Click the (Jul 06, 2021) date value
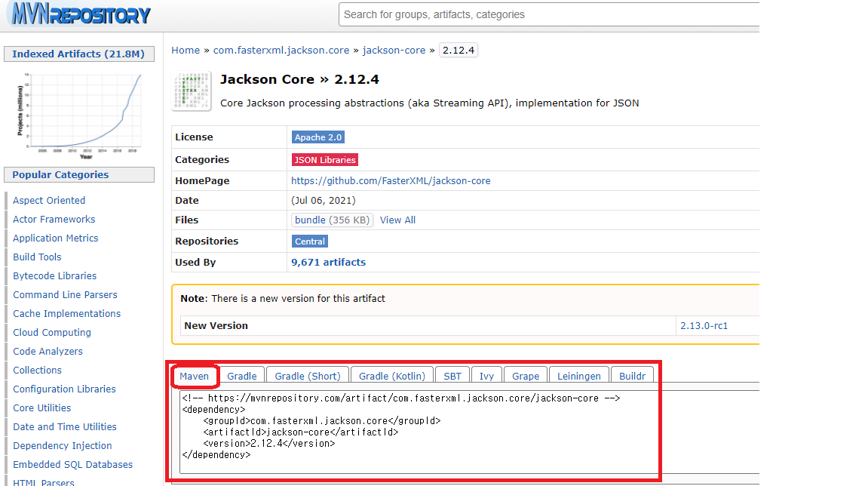The height and width of the screenshot is (486, 868). 324,201
